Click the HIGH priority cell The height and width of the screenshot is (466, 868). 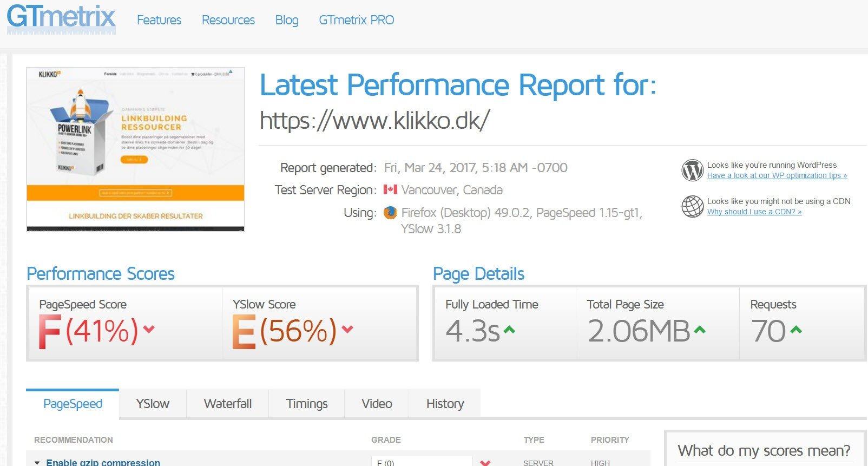(600, 463)
